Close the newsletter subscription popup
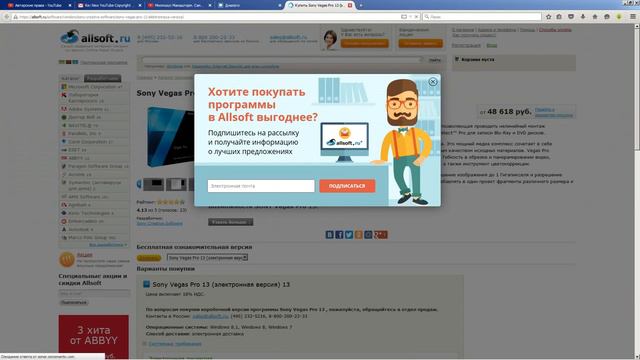This screenshot has width=640, height=360. [x=433, y=82]
